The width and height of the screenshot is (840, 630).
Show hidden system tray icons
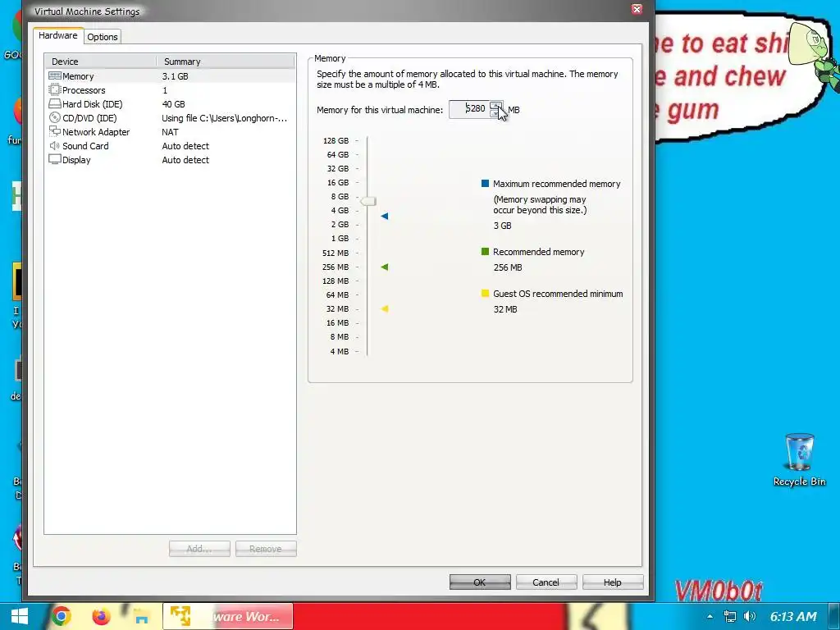pos(710,617)
